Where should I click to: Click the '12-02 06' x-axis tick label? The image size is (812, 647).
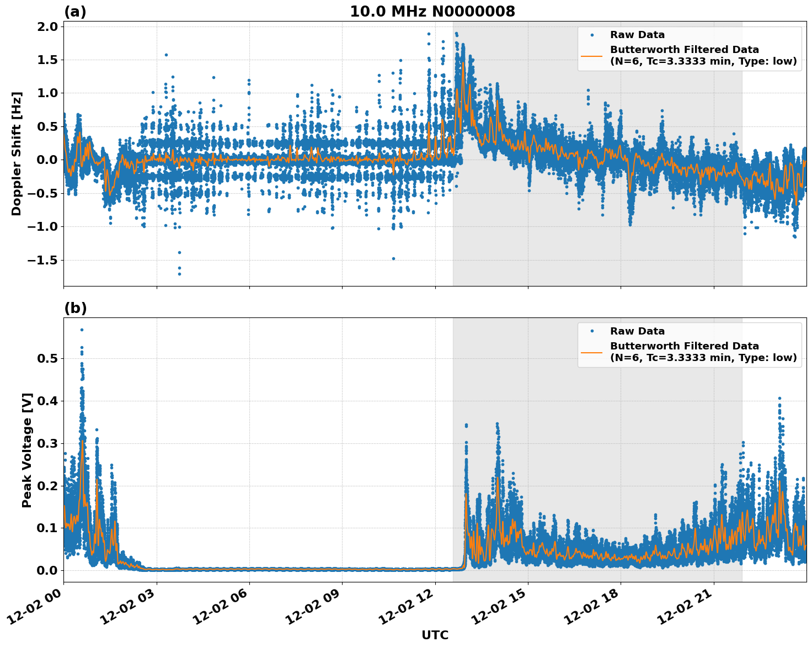[x=220, y=606]
